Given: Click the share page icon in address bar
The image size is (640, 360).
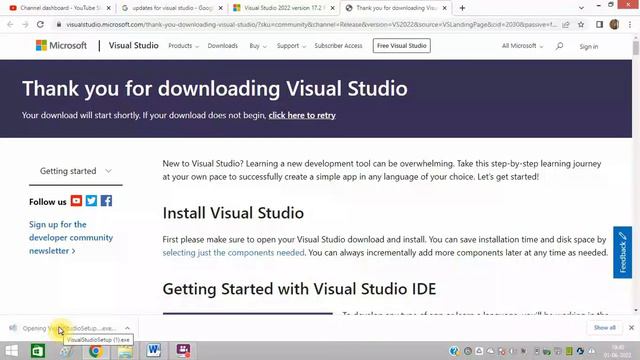Looking at the screenshot, I should (566, 24).
